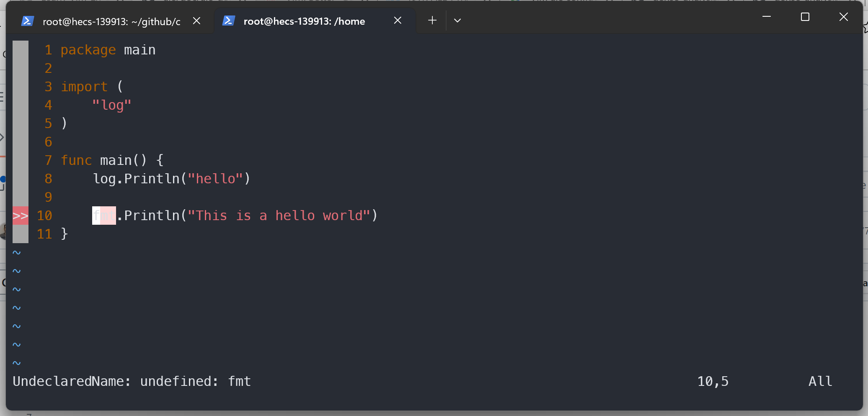The image size is (868, 416).
Task: Click the package keyword on line 1
Action: 88,50
